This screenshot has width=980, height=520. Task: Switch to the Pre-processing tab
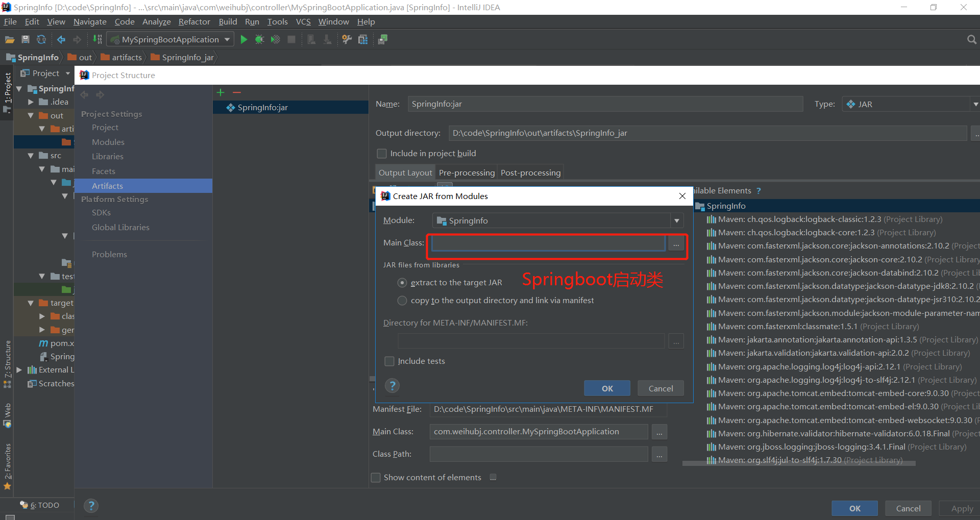[x=467, y=173]
